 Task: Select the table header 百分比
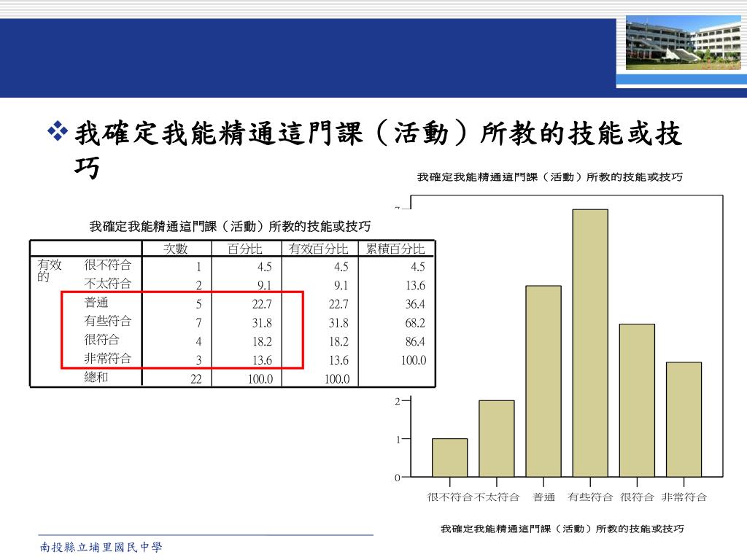tap(245, 249)
